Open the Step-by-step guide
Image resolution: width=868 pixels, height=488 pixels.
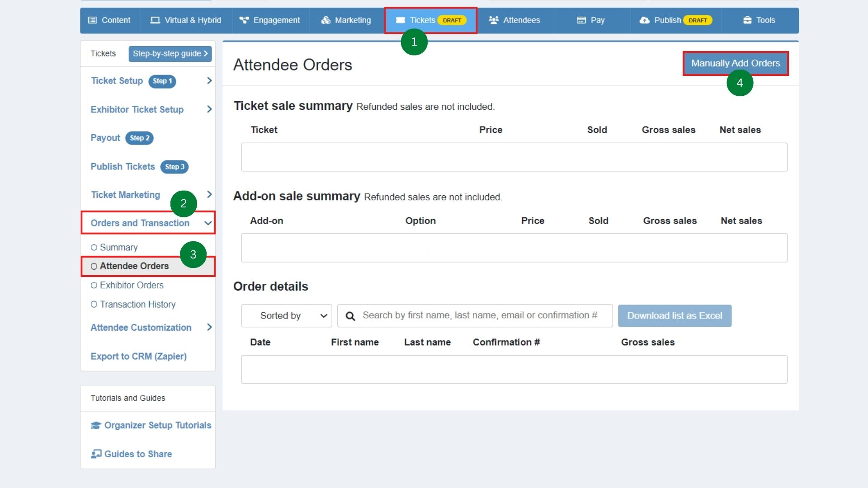170,54
